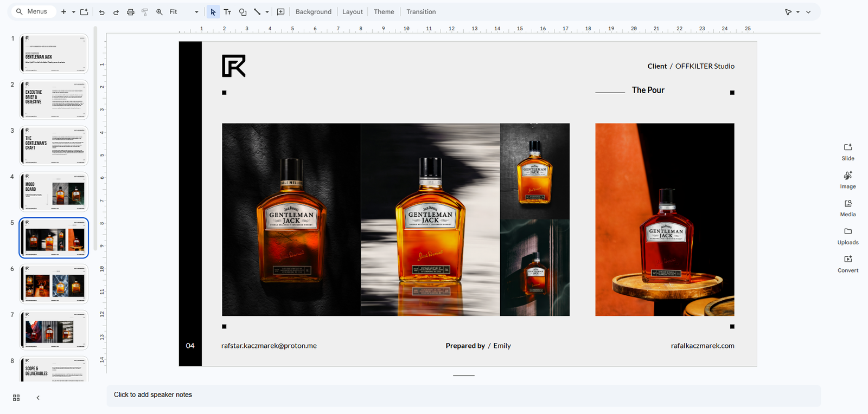Image resolution: width=868 pixels, height=414 pixels.
Task: Select slide 1 Gentleman Jack thumbnail
Action: [54, 54]
